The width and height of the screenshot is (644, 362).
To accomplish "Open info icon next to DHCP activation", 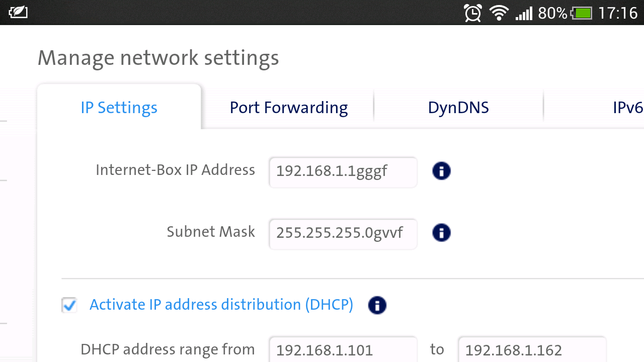I will pos(377,305).
